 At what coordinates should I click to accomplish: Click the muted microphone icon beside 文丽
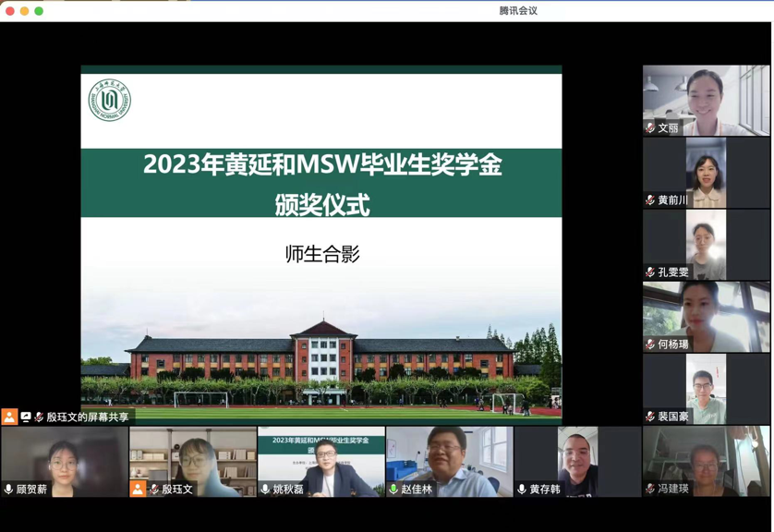(650, 128)
